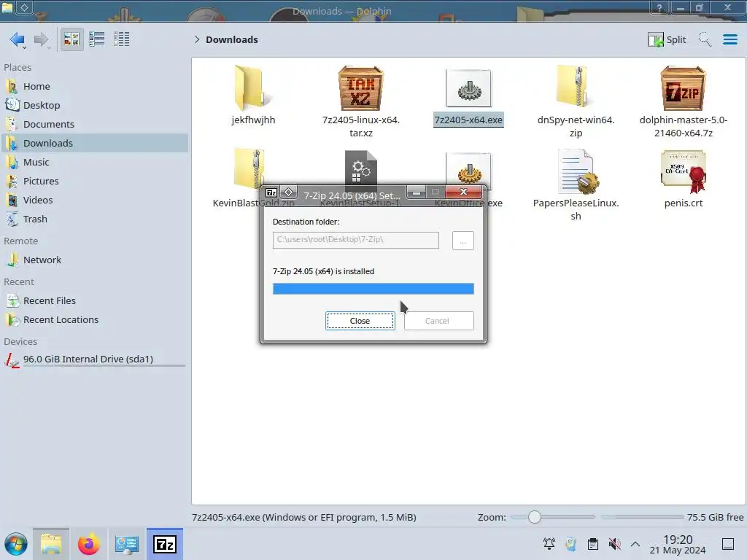Screen dimensions: 747x560
Task: Toggle the muted volume tray icon
Action: (x=614, y=544)
